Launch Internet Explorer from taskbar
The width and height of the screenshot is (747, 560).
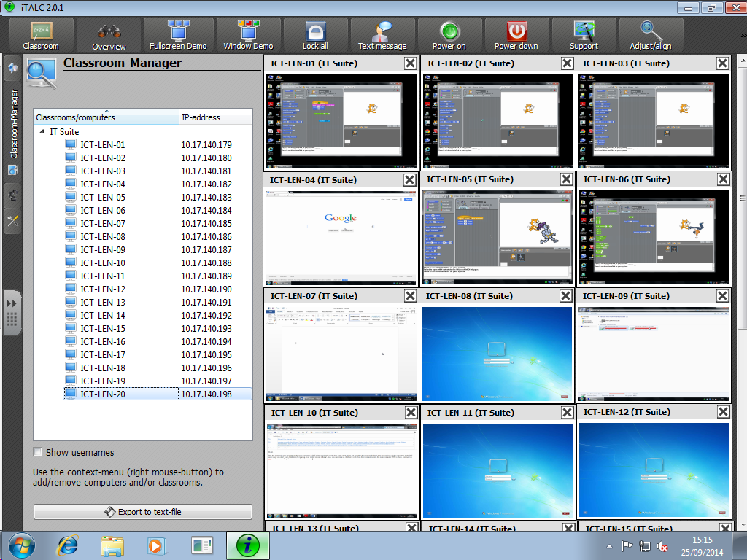click(68, 545)
